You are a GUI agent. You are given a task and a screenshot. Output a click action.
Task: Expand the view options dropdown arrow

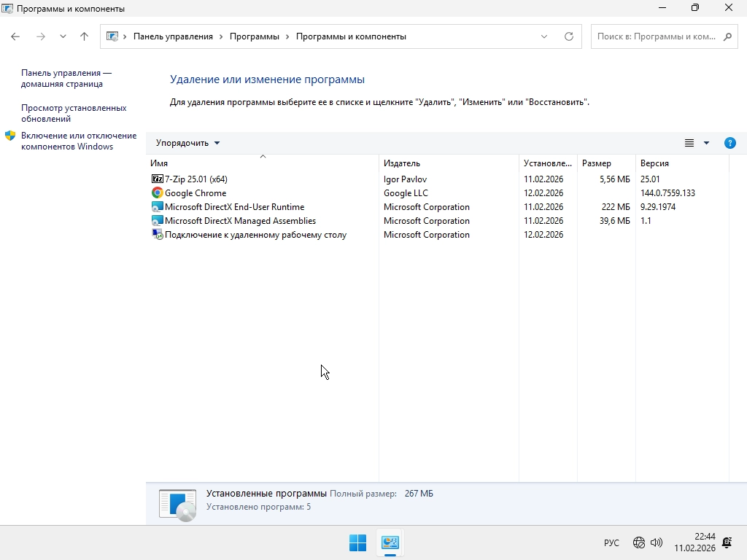coord(706,143)
